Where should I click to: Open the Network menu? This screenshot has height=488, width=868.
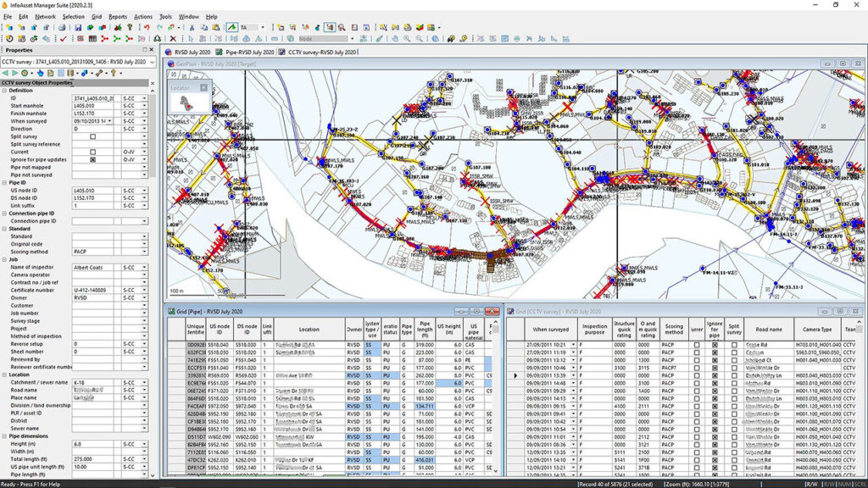(x=46, y=16)
